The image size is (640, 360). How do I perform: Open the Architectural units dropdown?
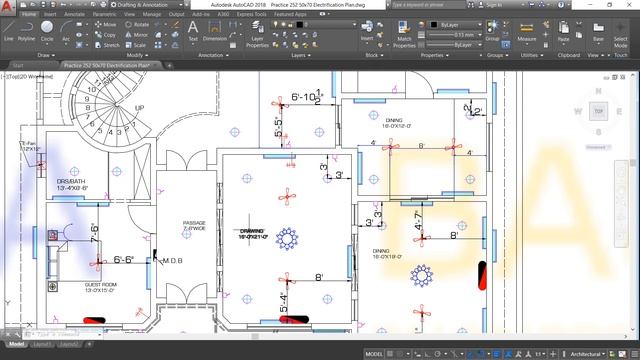pyautogui.click(x=587, y=354)
